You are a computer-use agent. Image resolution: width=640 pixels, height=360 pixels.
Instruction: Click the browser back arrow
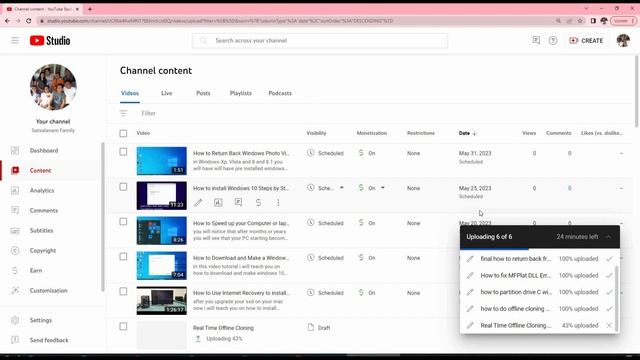click(7, 21)
